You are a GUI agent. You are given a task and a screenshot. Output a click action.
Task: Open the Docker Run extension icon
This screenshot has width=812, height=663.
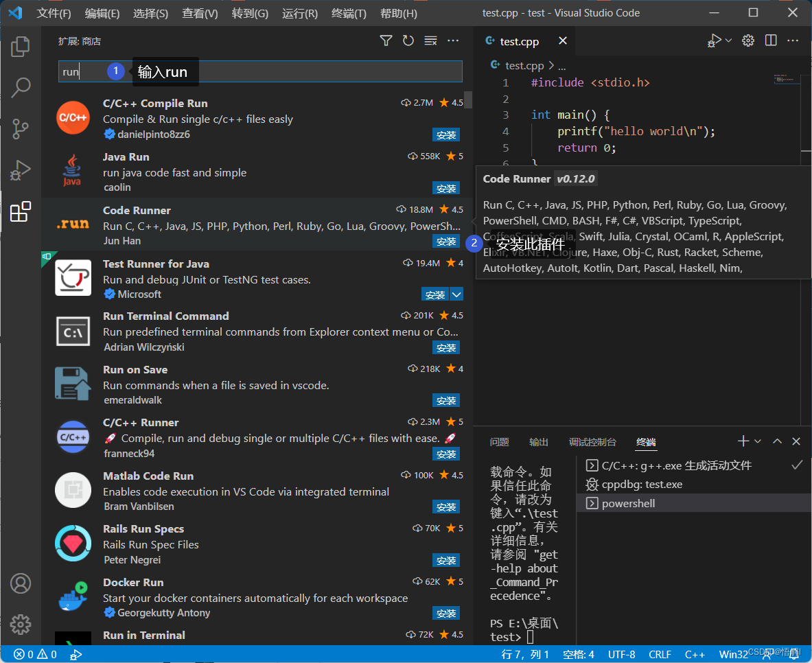[x=73, y=596]
